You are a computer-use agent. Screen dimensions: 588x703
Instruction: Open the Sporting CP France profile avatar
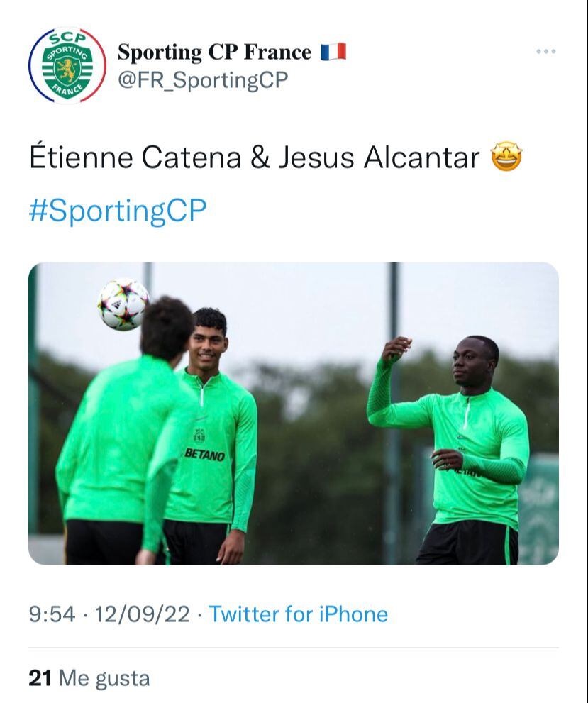67,66
